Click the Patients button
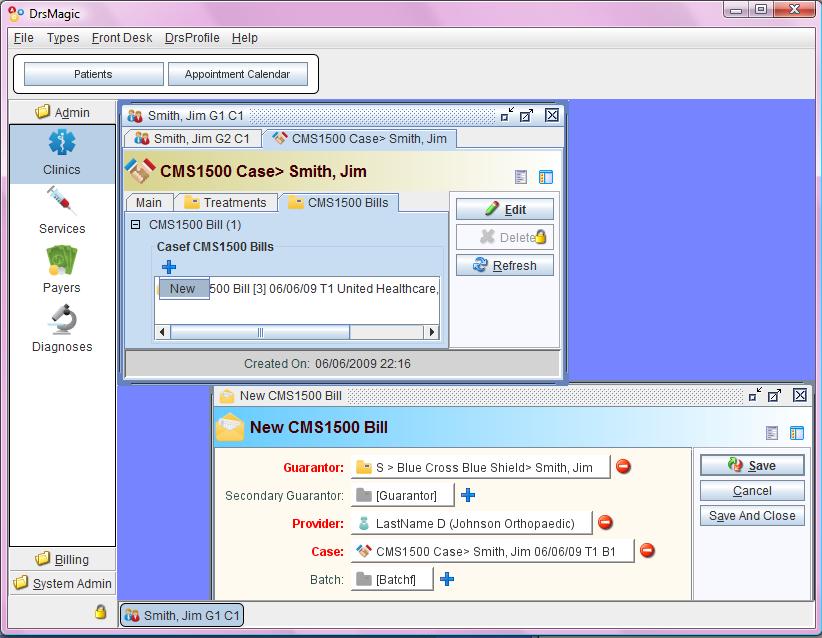 93,74
